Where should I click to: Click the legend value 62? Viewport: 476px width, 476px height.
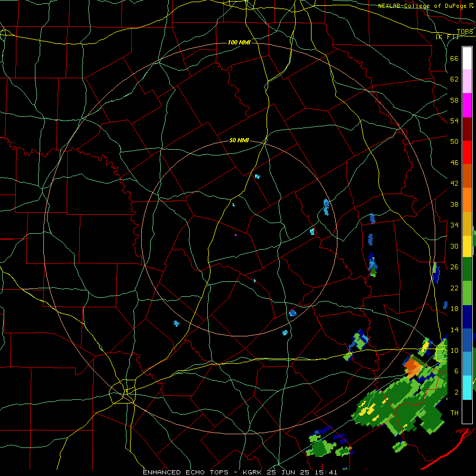(x=454, y=79)
